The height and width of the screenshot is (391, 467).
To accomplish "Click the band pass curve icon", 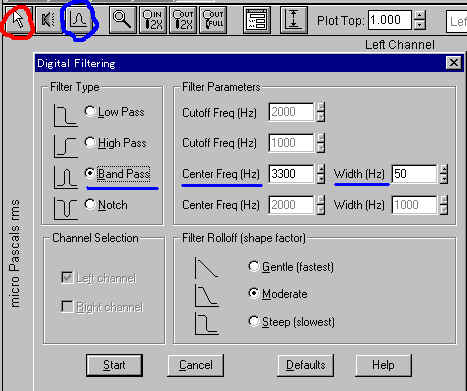I will [x=66, y=178].
